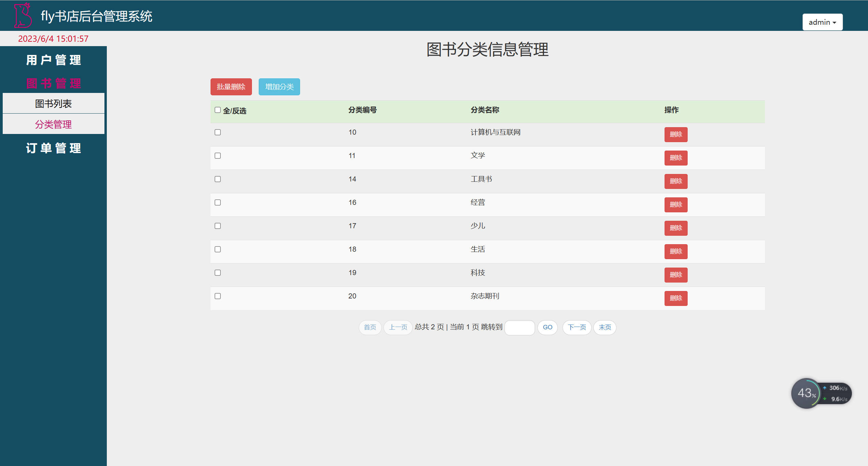The width and height of the screenshot is (868, 466).
Task: Check the checkbox for category 文学
Action: point(217,156)
